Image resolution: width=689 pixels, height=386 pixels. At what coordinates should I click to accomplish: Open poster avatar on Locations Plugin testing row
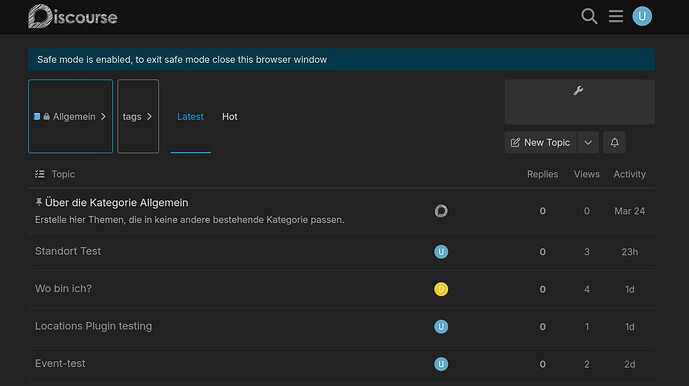pyautogui.click(x=441, y=327)
